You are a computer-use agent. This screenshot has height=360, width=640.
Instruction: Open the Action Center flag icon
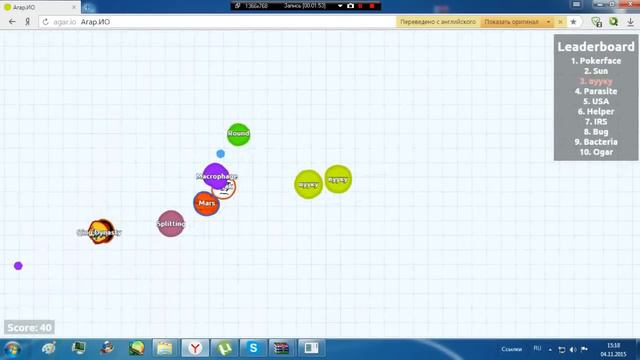click(584, 349)
